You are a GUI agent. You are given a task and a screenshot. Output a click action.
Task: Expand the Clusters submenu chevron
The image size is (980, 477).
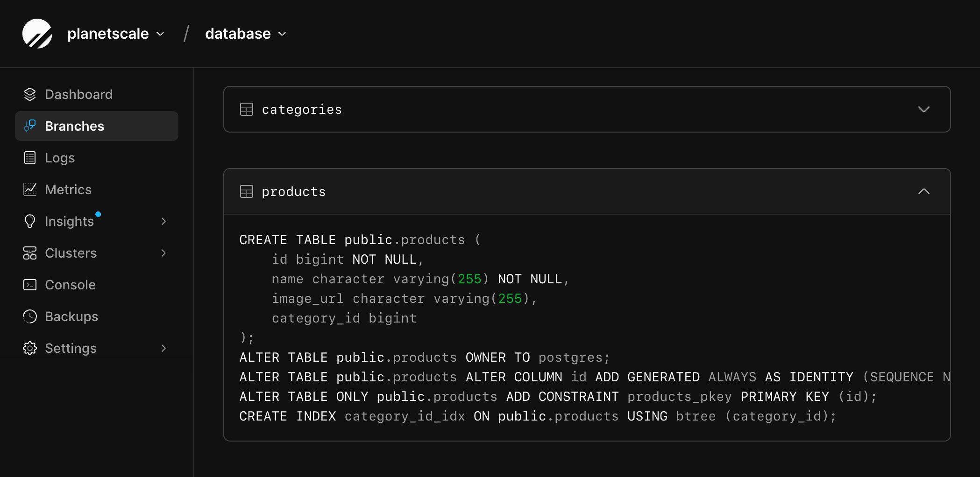tap(163, 253)
